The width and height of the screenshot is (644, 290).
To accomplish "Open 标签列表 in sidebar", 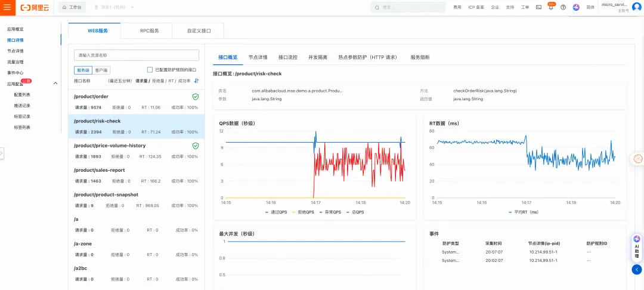I will [x=22, y=127].
